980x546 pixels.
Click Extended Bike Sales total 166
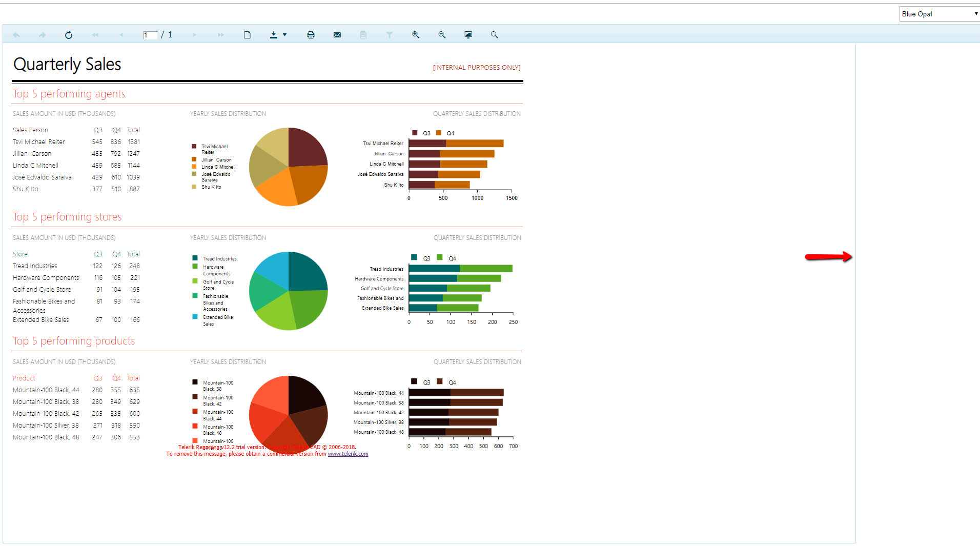(x=135, y=320)
